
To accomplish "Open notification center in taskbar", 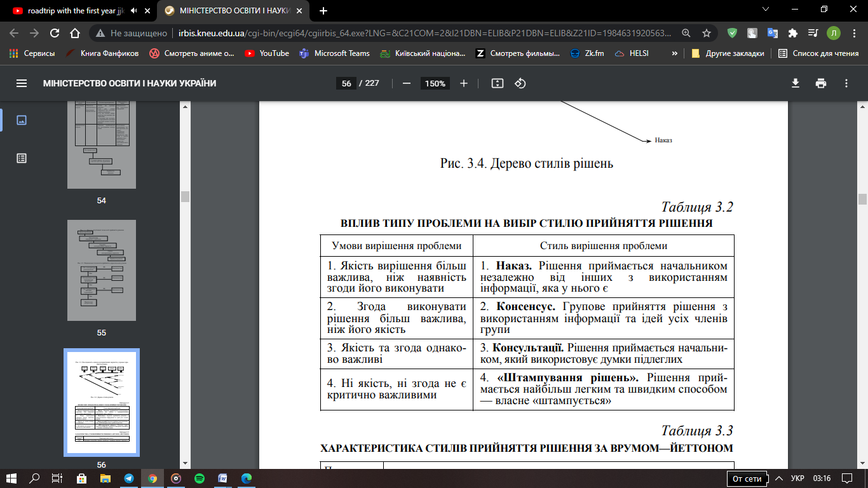I will coord(847,478).
